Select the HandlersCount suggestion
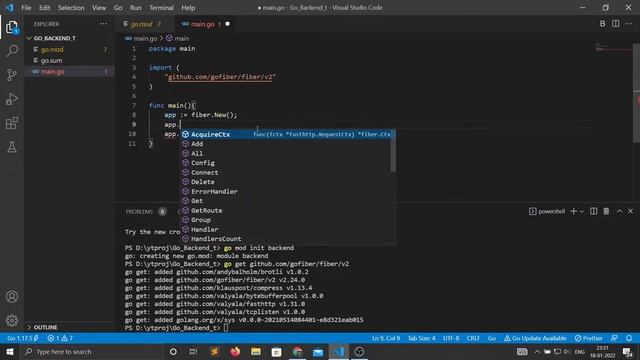This screenshot has width=640, height=360. pyautogui.click(x=286, y=239)
